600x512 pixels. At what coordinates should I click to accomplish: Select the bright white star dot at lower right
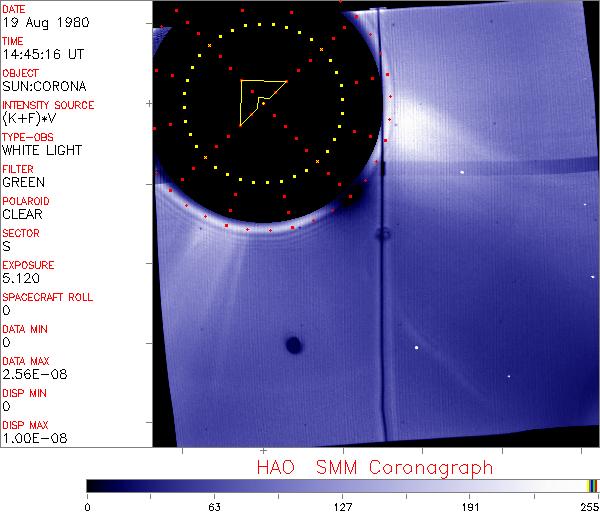coord(416,348)
